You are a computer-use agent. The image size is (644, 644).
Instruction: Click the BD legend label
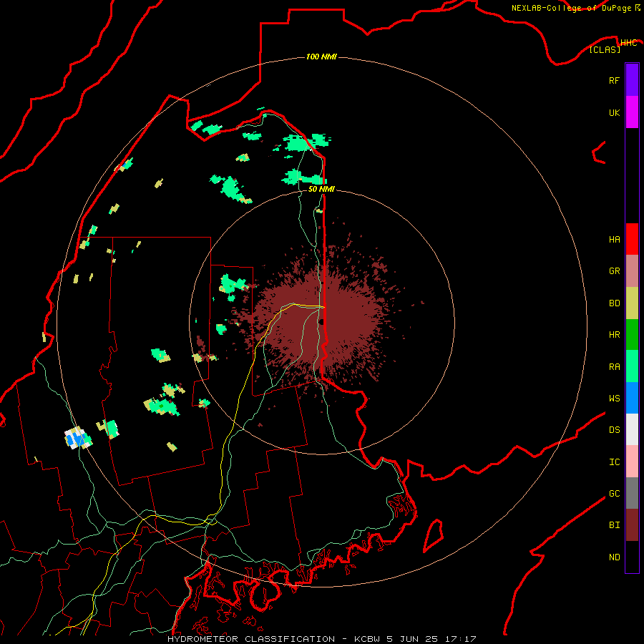point(614,303)
